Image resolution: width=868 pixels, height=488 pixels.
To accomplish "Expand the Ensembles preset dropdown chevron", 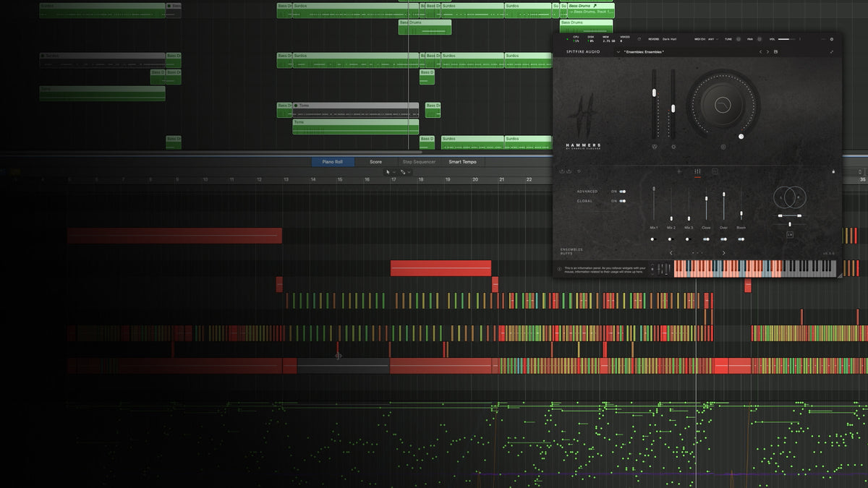I will point(618,52).
